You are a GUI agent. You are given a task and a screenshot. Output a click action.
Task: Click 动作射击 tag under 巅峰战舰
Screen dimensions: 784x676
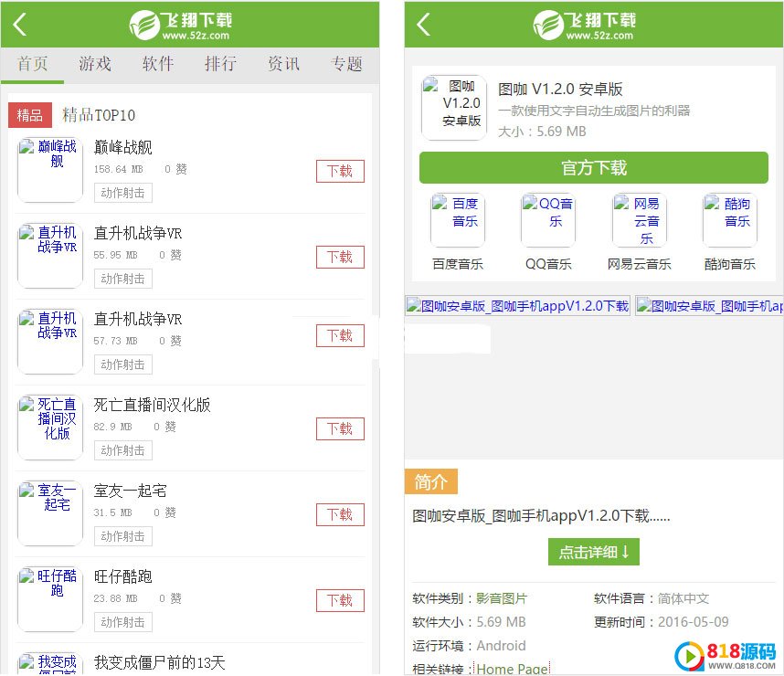tap(123, 193)
